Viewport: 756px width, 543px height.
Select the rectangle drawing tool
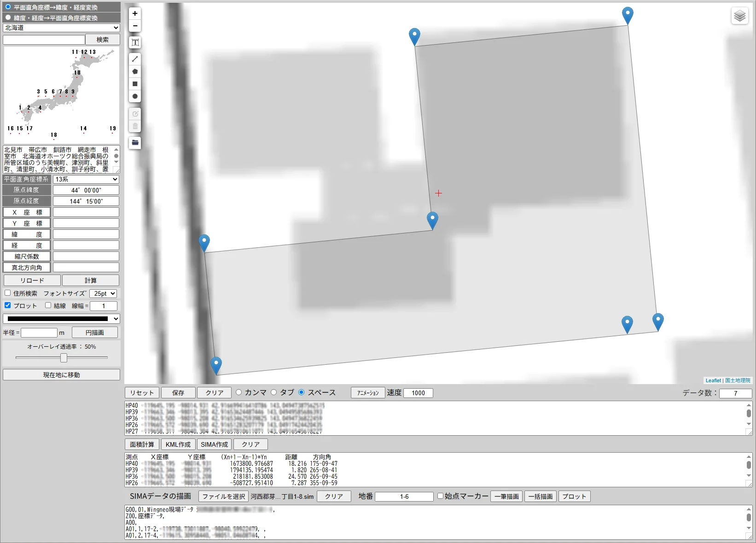135,84
